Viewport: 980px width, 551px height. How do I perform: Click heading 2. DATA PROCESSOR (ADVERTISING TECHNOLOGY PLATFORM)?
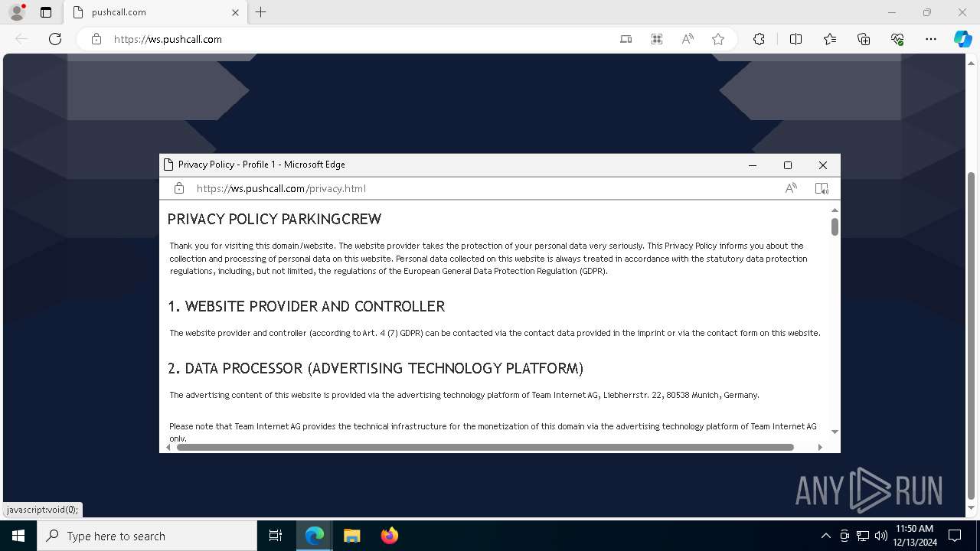(x=376, y=368)
